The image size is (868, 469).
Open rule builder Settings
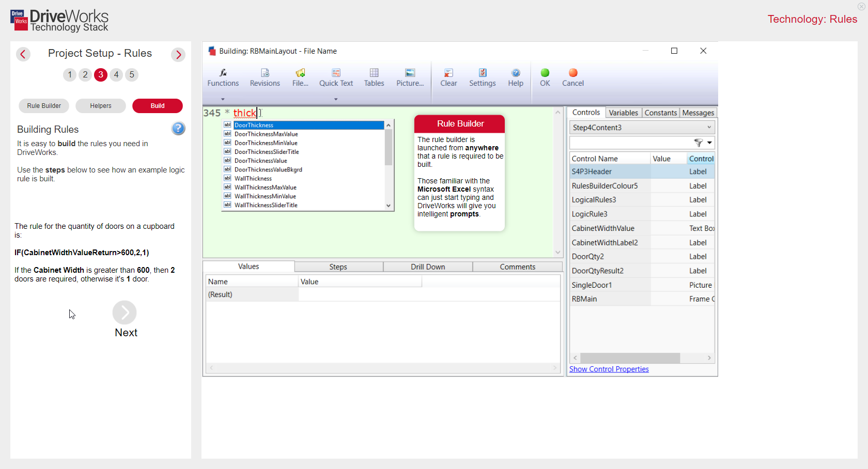point(482,77)
